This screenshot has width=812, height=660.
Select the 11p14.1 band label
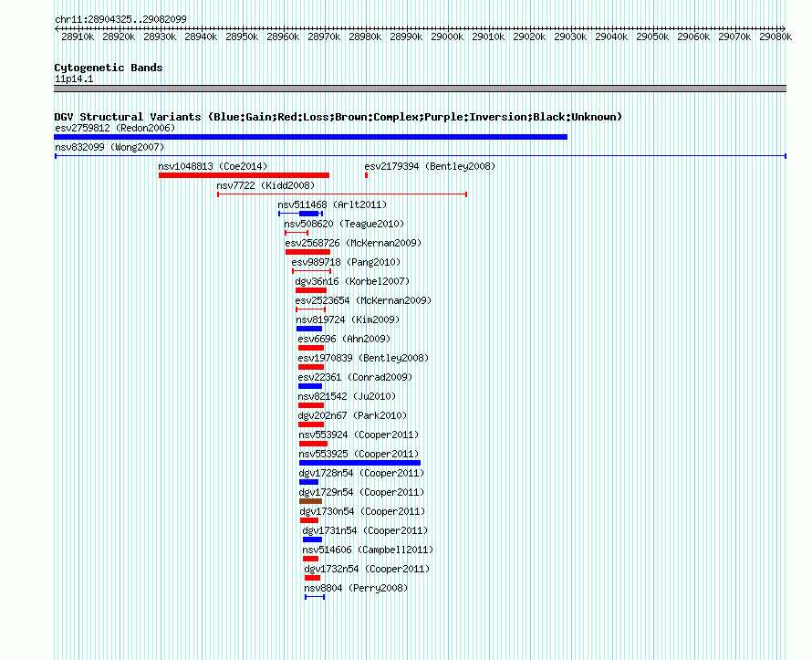tap(74, 79)
